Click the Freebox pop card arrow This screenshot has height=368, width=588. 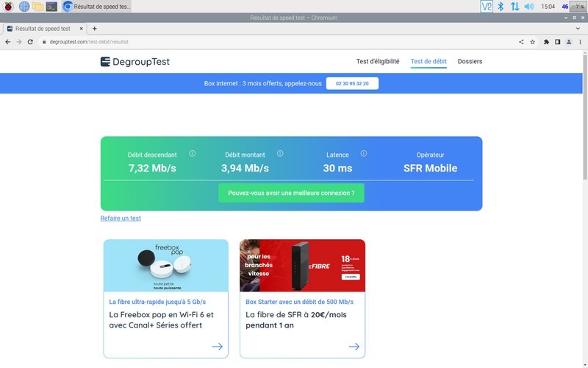tap(218, 347)
